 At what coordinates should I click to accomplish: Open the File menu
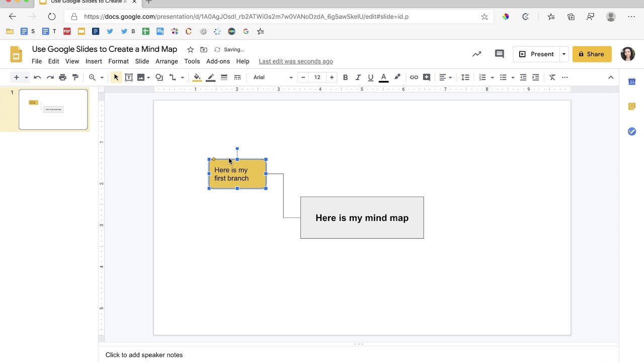coord(37,61)
